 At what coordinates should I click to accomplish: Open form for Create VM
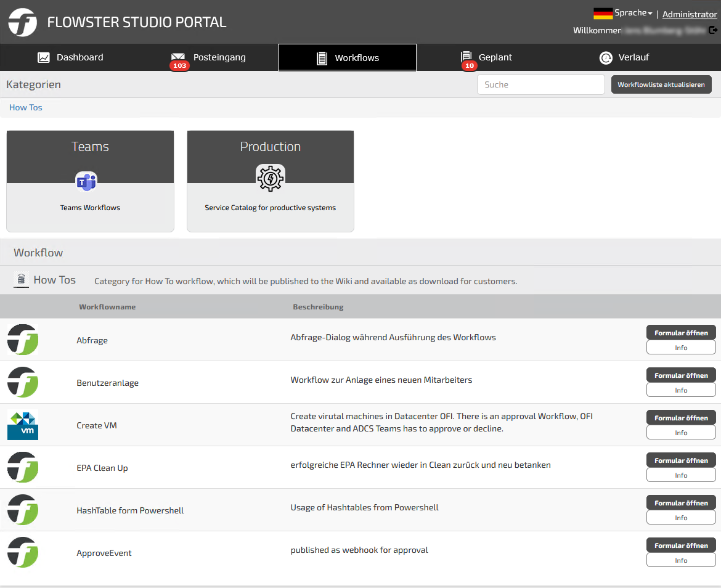[x=681, y=418]
